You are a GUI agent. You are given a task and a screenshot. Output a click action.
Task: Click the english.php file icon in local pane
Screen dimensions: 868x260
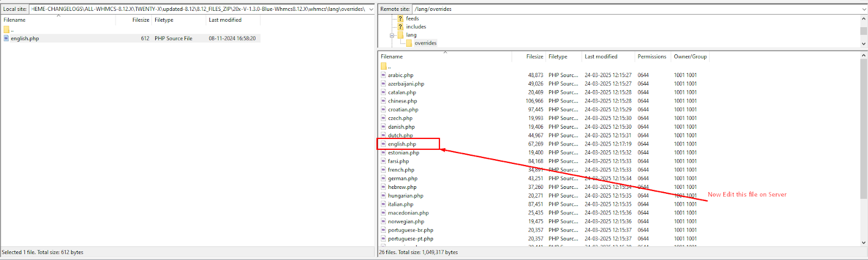click(7, 39)
